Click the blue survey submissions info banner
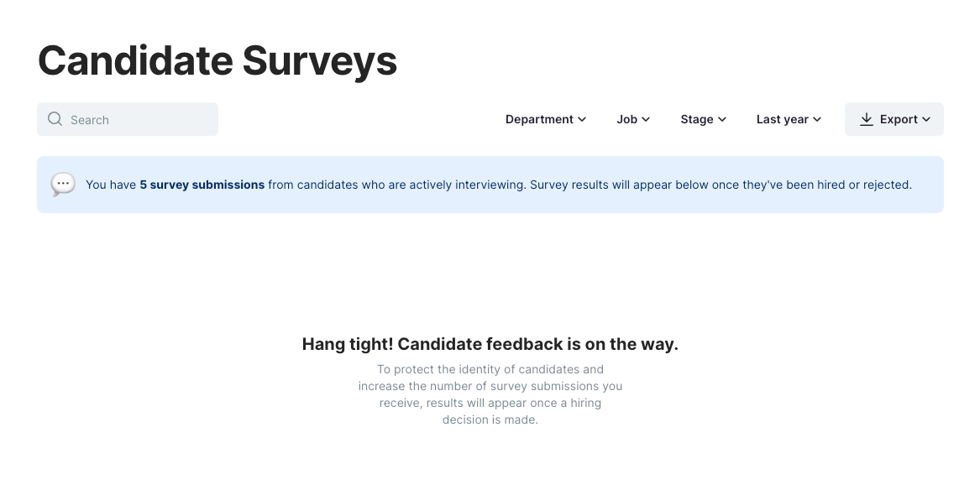Viewport: 980px width, 490px height. pos(490,185)
